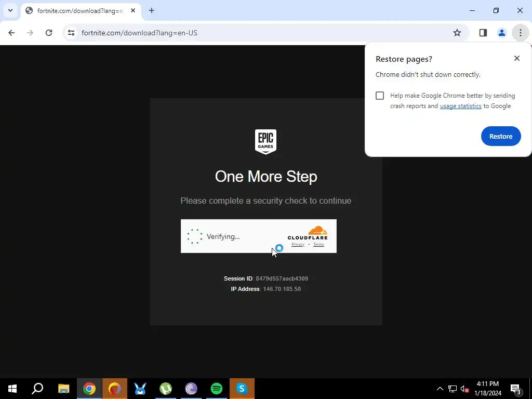Restore down the Chrome window
This screenshot has height=399, width=532.
496,10
